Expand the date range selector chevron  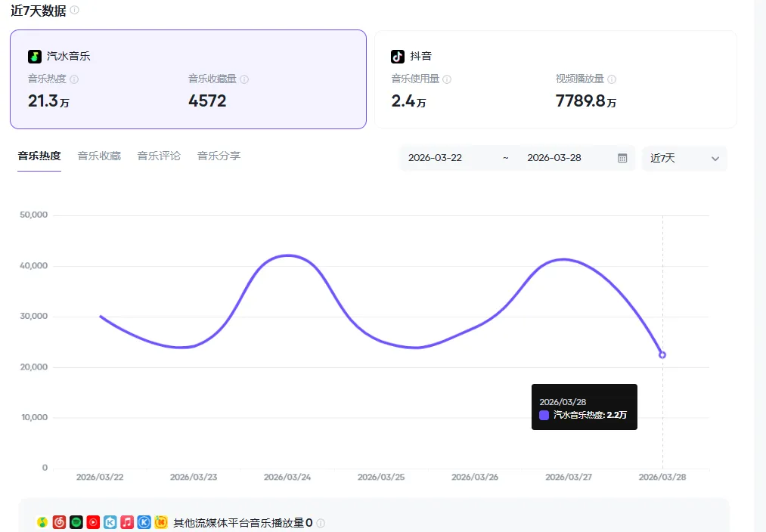point(715,159)
